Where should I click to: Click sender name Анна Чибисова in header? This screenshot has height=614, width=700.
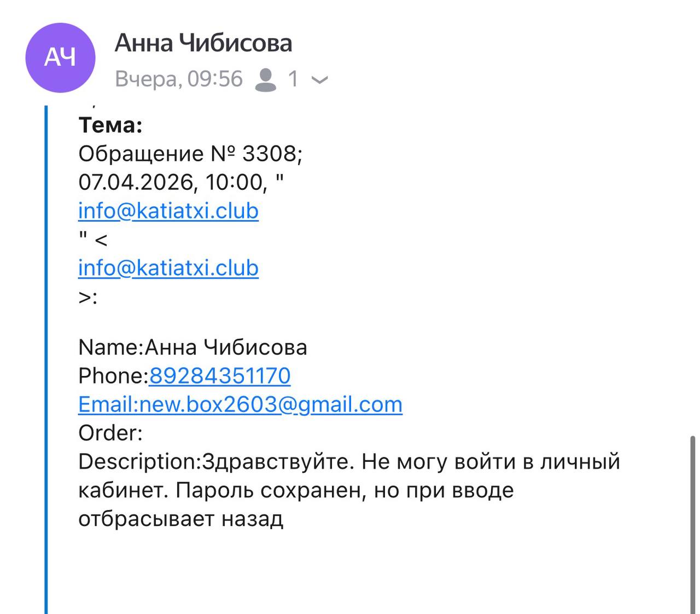(x=203, y=43)
